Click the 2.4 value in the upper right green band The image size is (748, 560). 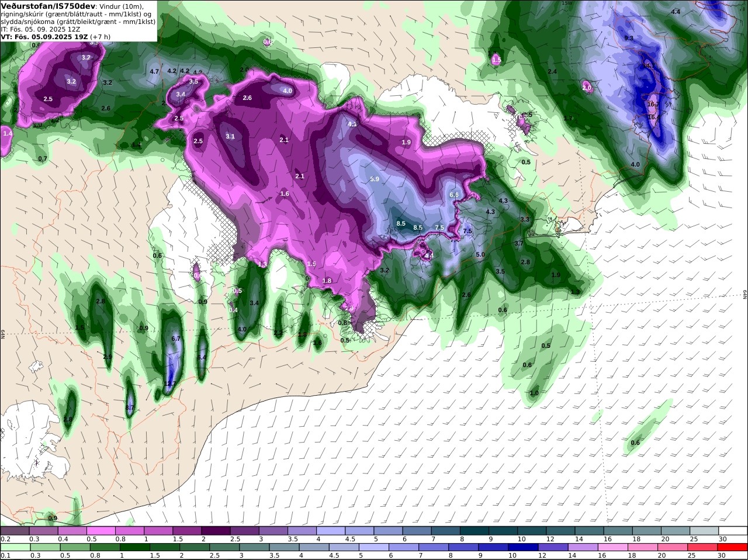552,71
